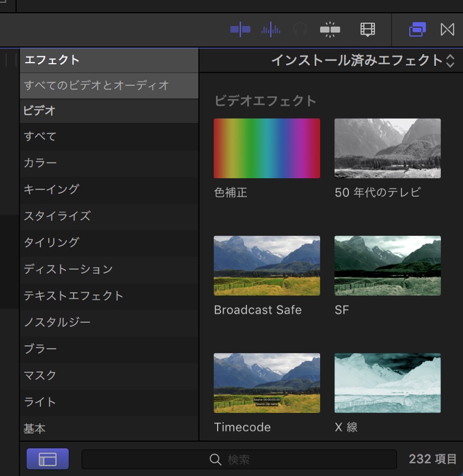The width and height of the screenshot is (463, 476).
Task: Open the インストール済みエフェクト dropdown
Action: 363,60
